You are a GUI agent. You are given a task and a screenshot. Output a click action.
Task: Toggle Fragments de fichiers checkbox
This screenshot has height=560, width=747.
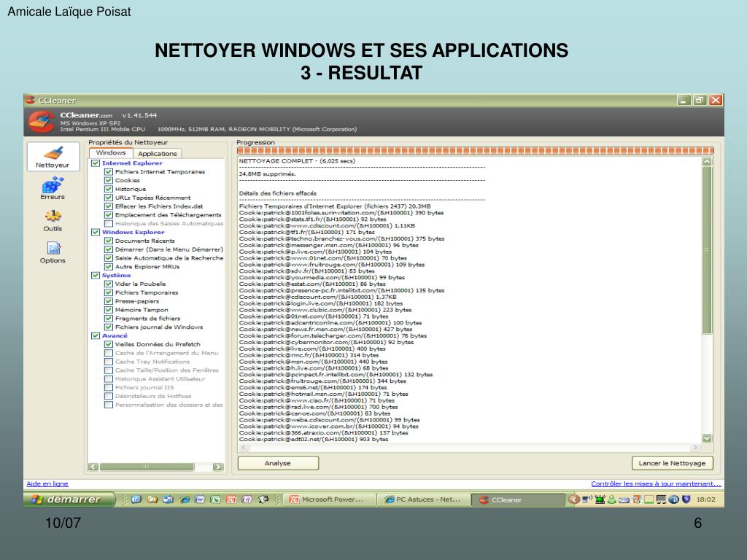(x=109, y=319)
